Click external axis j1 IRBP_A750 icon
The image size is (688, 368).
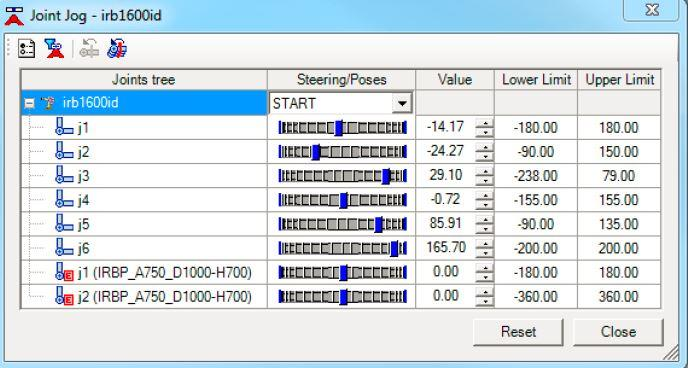[x=64, y=273]
